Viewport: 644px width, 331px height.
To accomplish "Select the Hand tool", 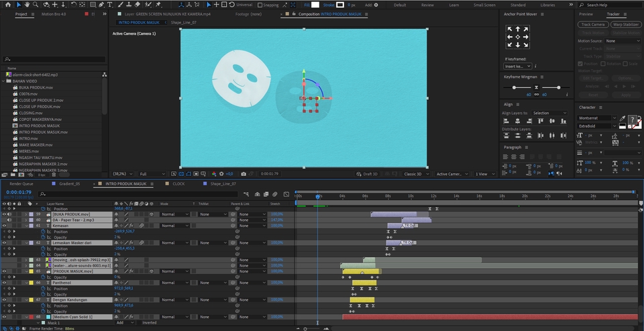I will (x=27, y=5).
